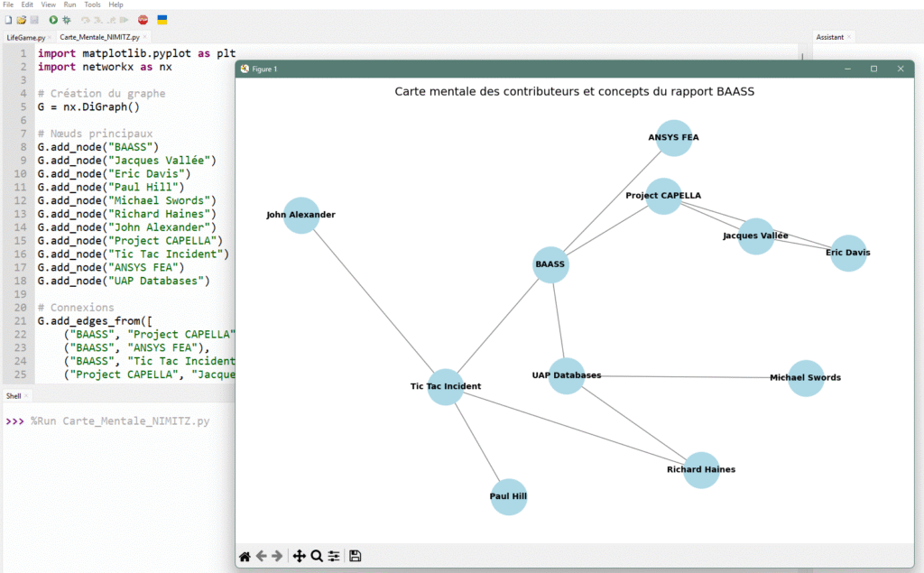This screenshot has height=573, width=924.
Task: Create a new file in Thonny toolbar
Action: pyautogui.click(x=8, y=20)
